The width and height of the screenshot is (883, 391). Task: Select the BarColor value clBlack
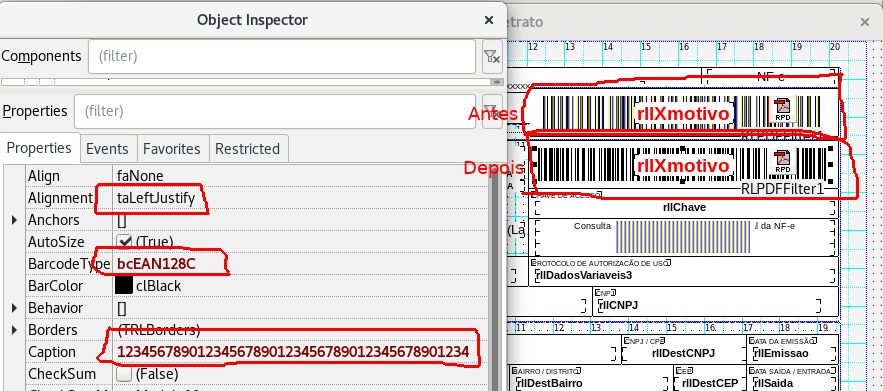pyautogui.click(x=159, y=286)
